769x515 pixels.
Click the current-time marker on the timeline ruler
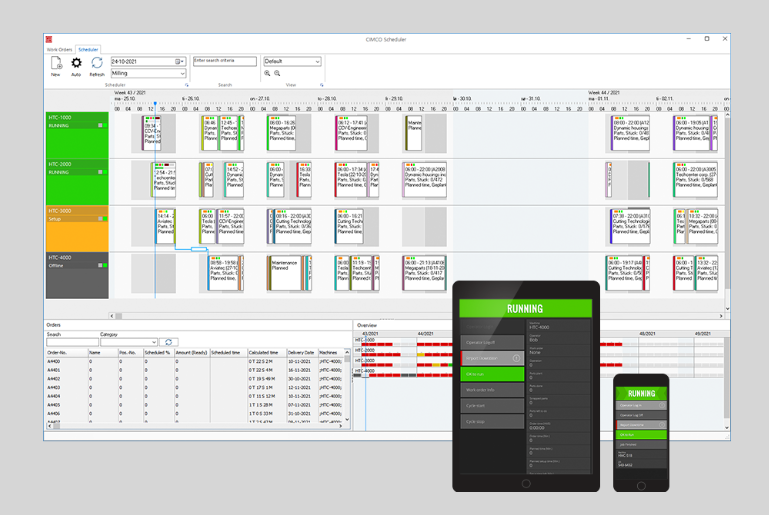[155, 104]
